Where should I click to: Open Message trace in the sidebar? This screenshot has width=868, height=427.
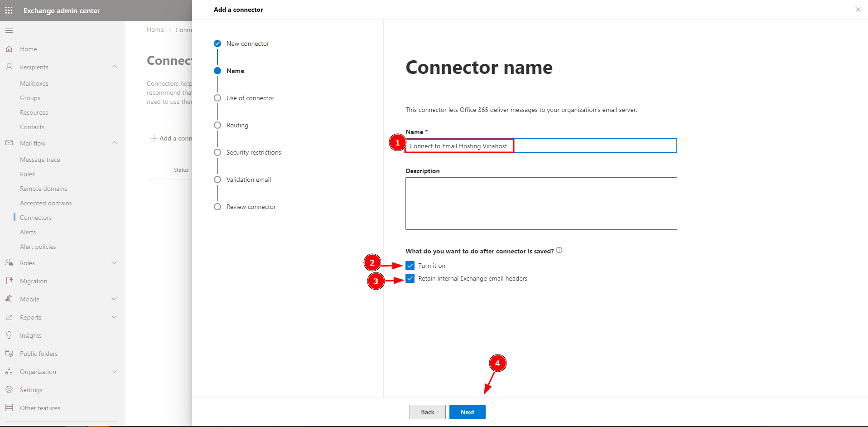(40, 160)
